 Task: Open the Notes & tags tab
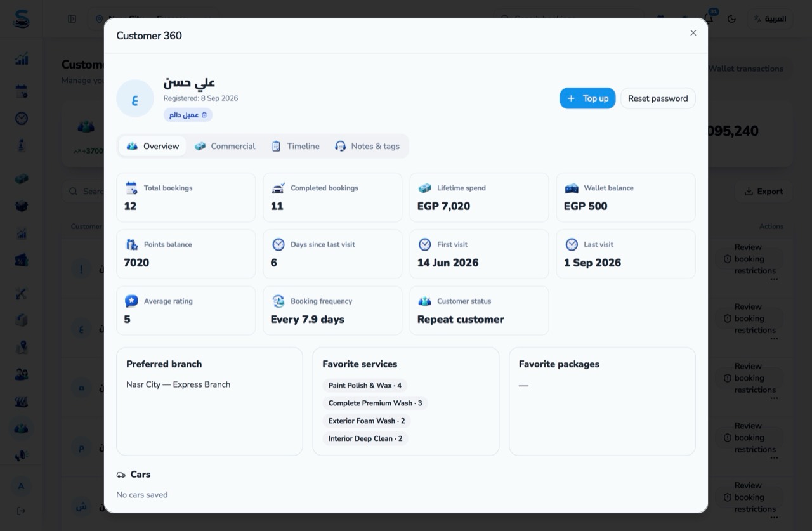tap(367, 146)
